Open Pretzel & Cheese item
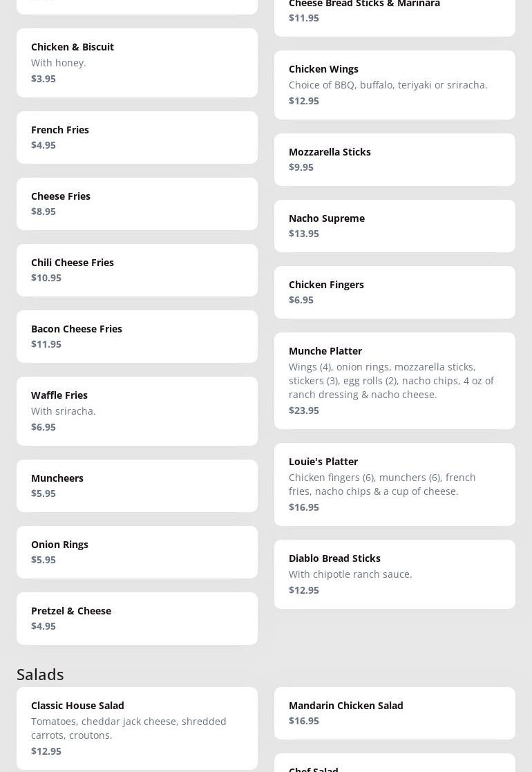This screenshot has height=772, width=532. click(x=137, y=619)
